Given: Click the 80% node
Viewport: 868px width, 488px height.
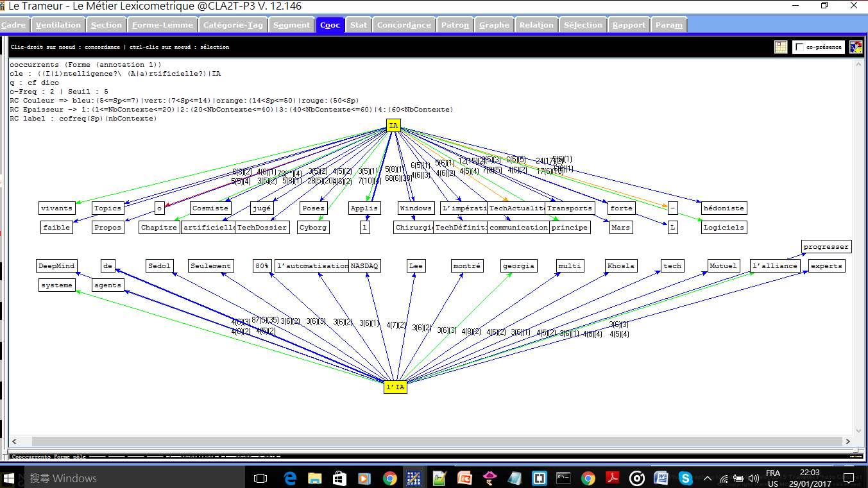Looking at the screenshot, I should (262, 266).
